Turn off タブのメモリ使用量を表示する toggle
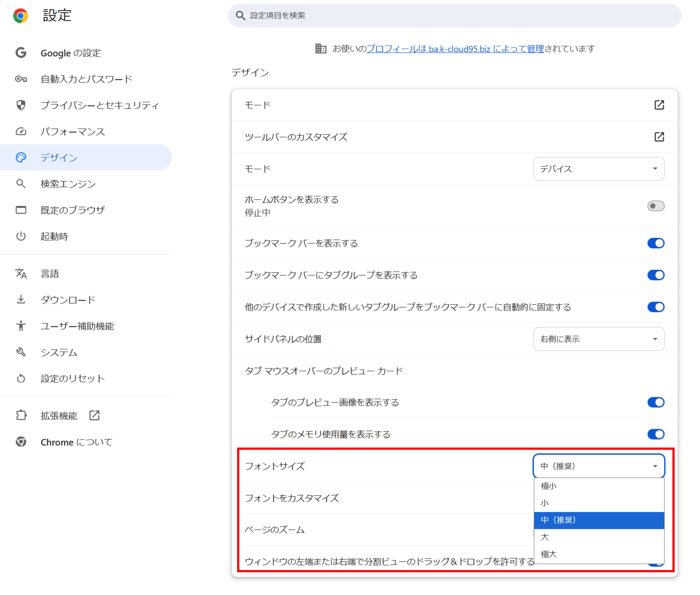 pyautogui.click(x=655, y=434)
